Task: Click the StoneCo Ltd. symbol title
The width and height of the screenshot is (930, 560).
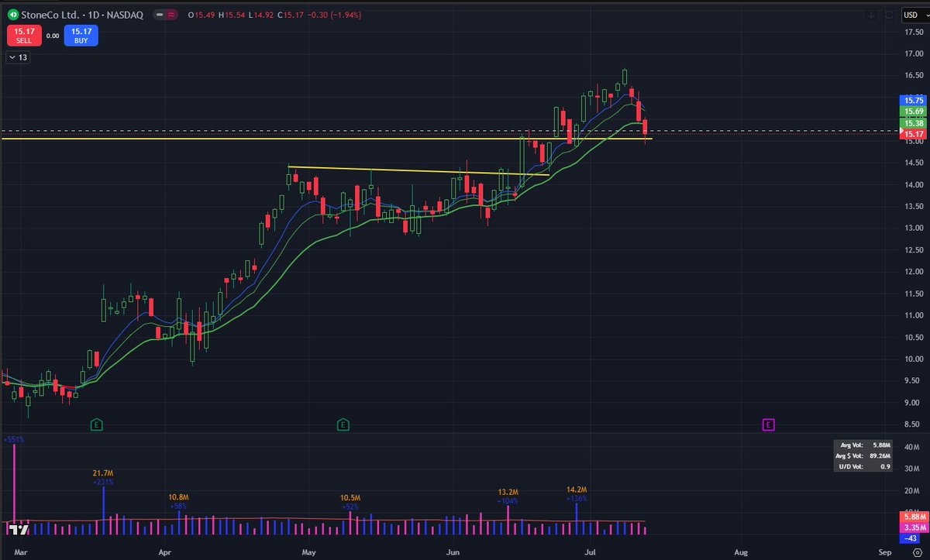Action: tap(52, 14)
